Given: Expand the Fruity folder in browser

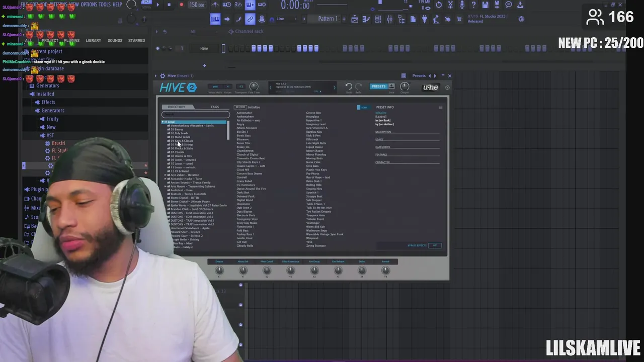Looking at the screenshot, I should (52, 119).
